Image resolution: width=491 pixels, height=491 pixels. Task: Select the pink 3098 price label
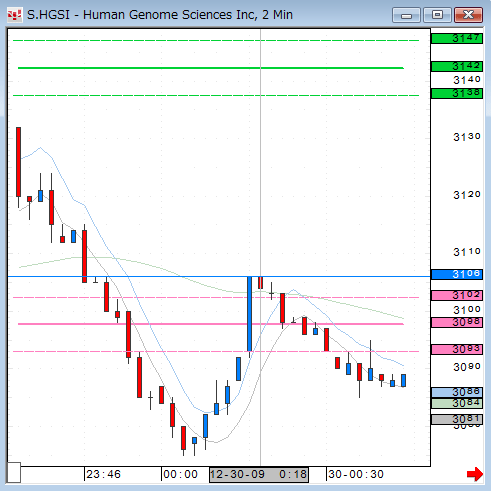click(457, 322)
